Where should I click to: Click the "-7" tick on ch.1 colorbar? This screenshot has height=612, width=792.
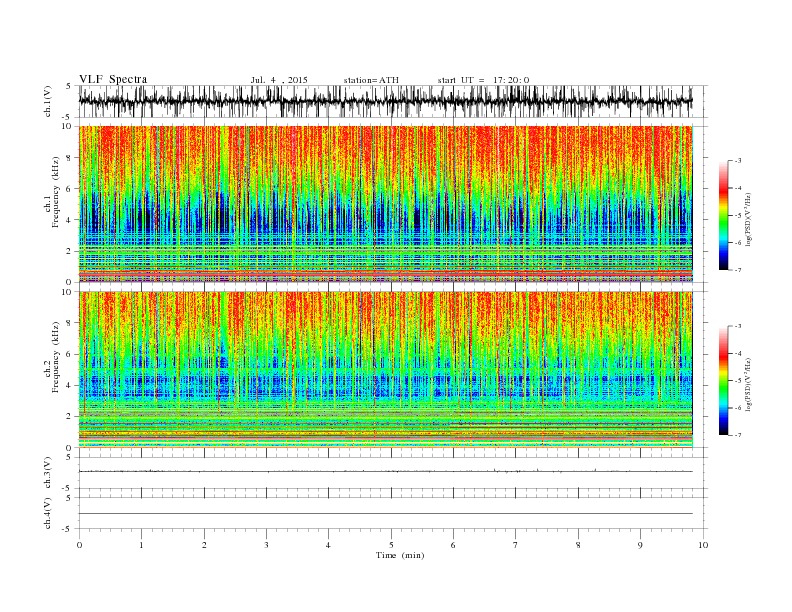738,270
